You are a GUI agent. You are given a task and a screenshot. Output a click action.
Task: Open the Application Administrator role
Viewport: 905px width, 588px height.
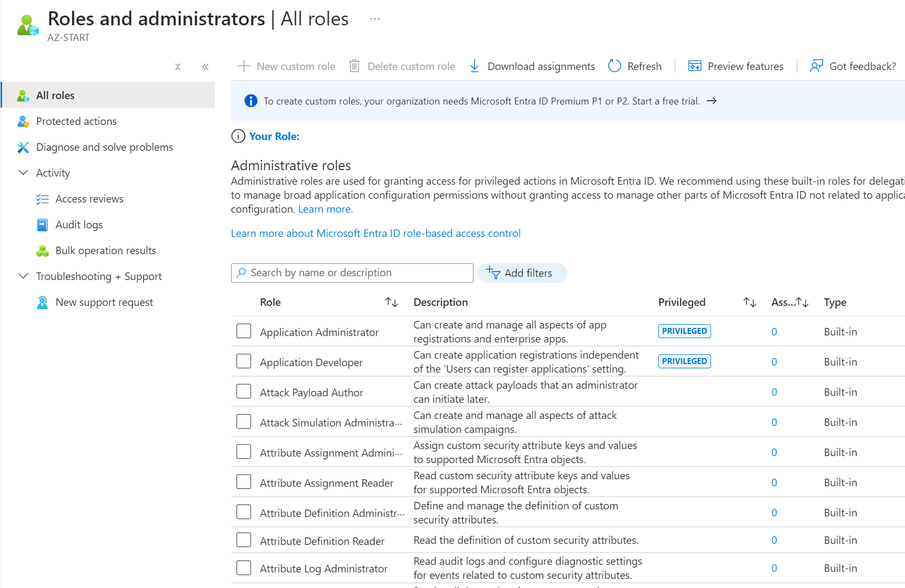tap(319, 332)
